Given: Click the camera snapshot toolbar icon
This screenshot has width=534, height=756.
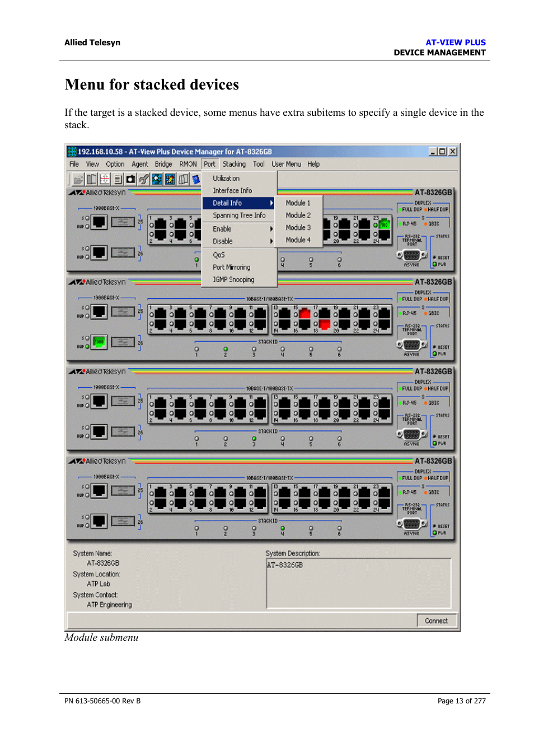Looking at the screenshot, I should click(x=131, y=179).
